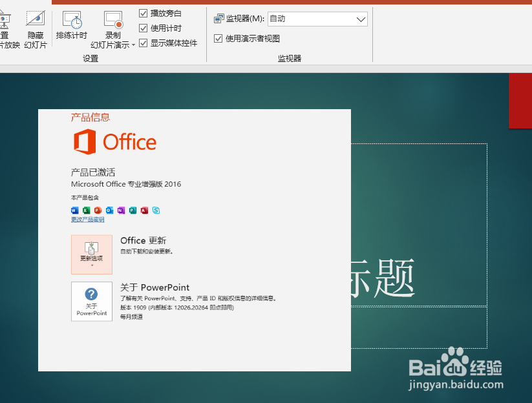
Task: Click the 自动下载和安装更新 text
Action: click(x=147, y=251)
